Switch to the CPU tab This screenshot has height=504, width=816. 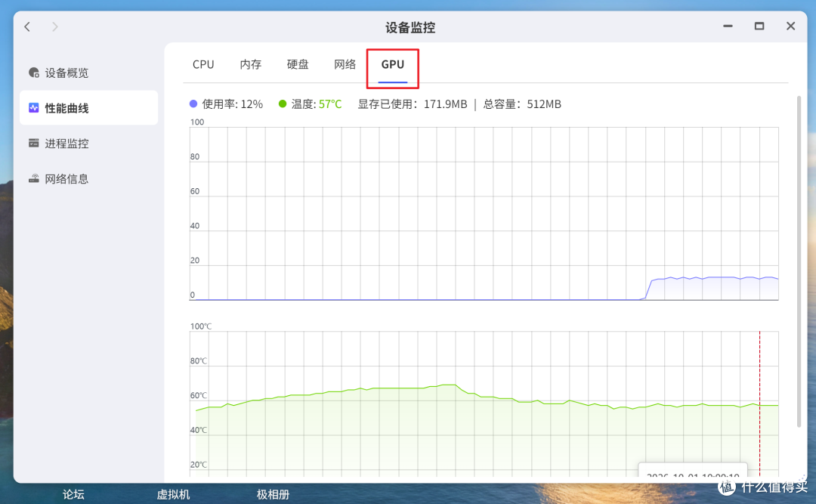(x=203, y=64)
